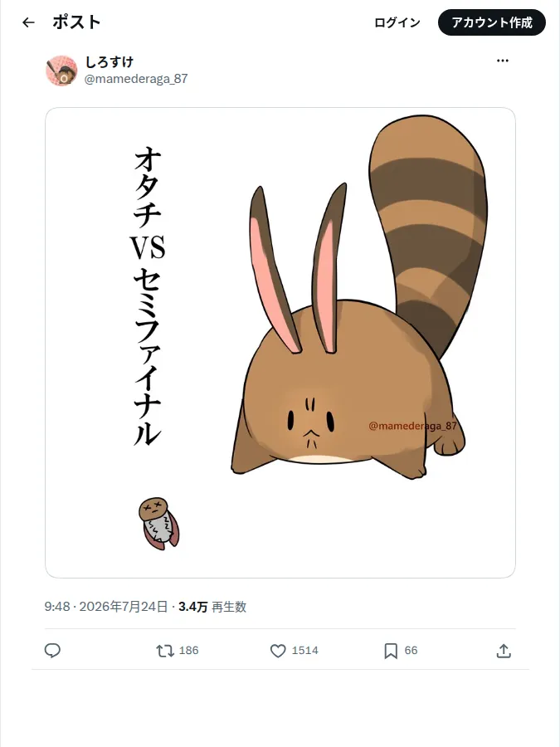This screenshot has height=747, width=560.
Task: Like the post with the heart icon
Action: tap(278, 650)
